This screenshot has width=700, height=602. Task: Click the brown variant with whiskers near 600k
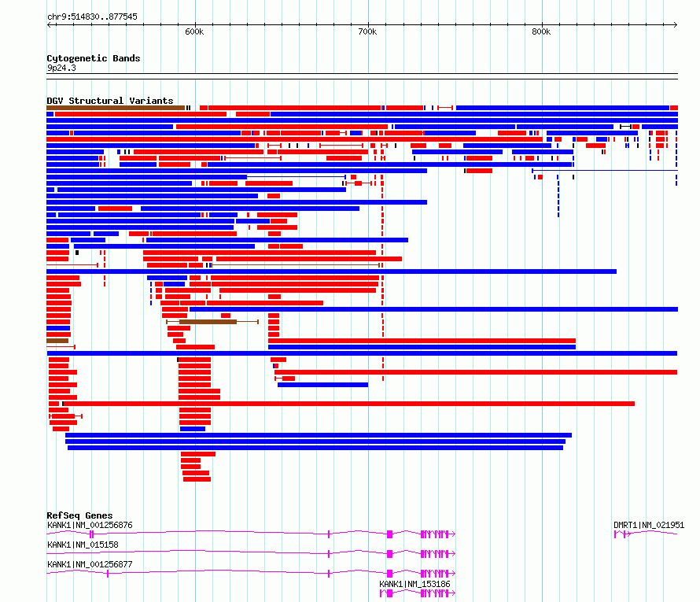click(212, 322)
